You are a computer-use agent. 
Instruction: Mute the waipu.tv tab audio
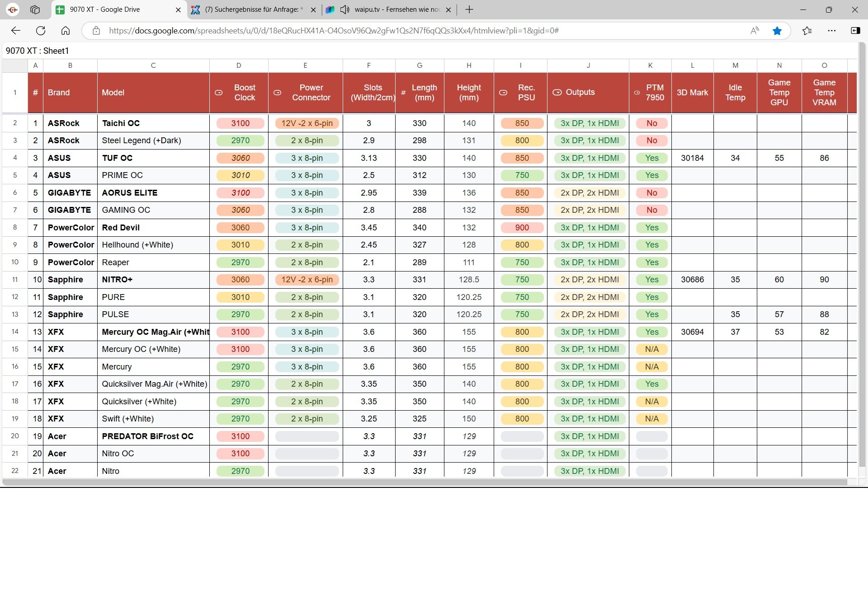(x=344, y=9)
